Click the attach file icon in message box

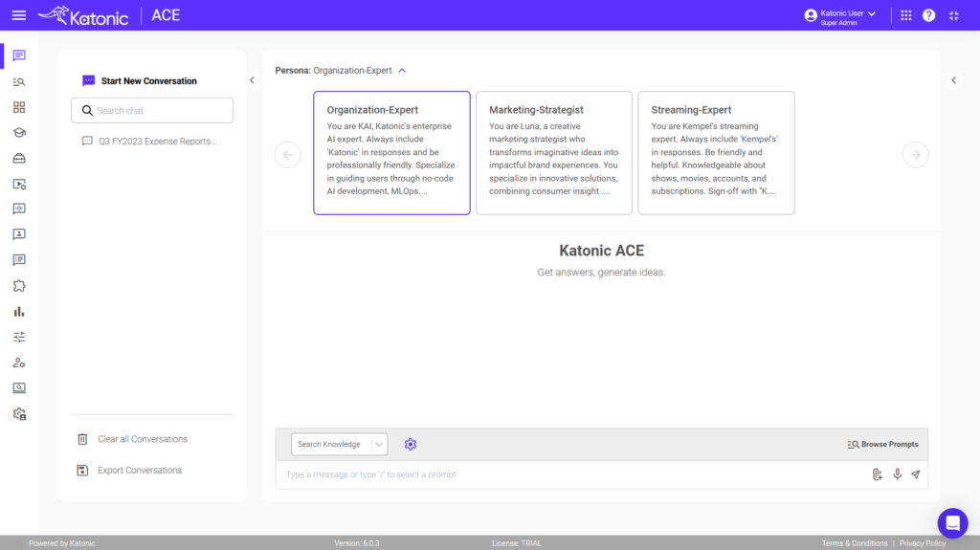coord(877,474)
